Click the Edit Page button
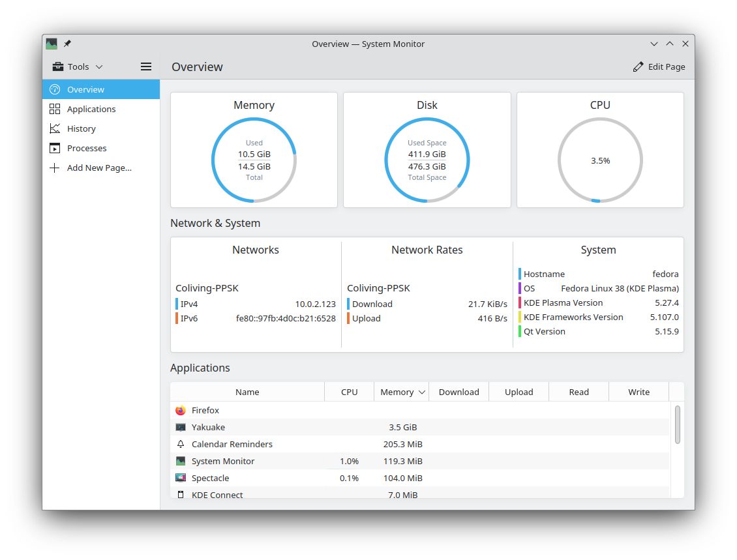 [659, 66]
